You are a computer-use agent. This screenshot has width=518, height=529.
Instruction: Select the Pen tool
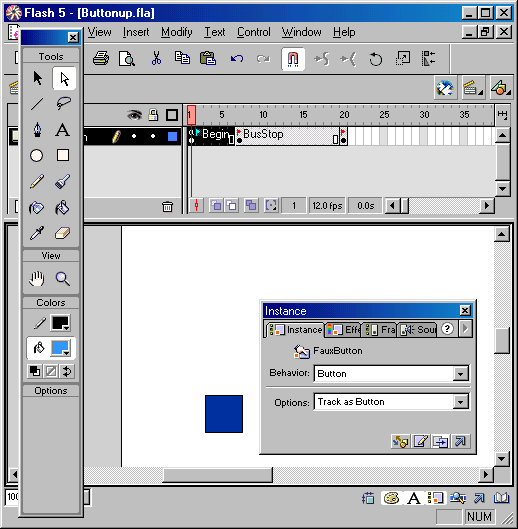[x=37, y=130]
